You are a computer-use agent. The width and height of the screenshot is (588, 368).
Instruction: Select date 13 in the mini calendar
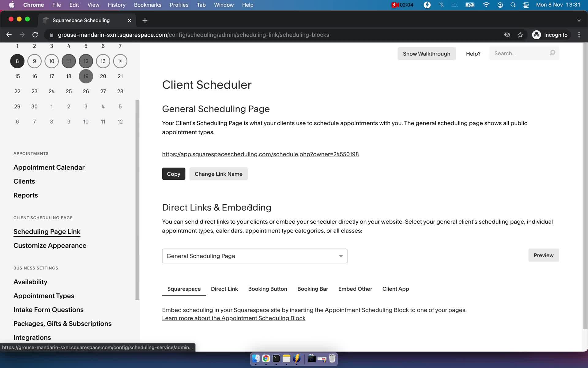(x=103, y=61)
